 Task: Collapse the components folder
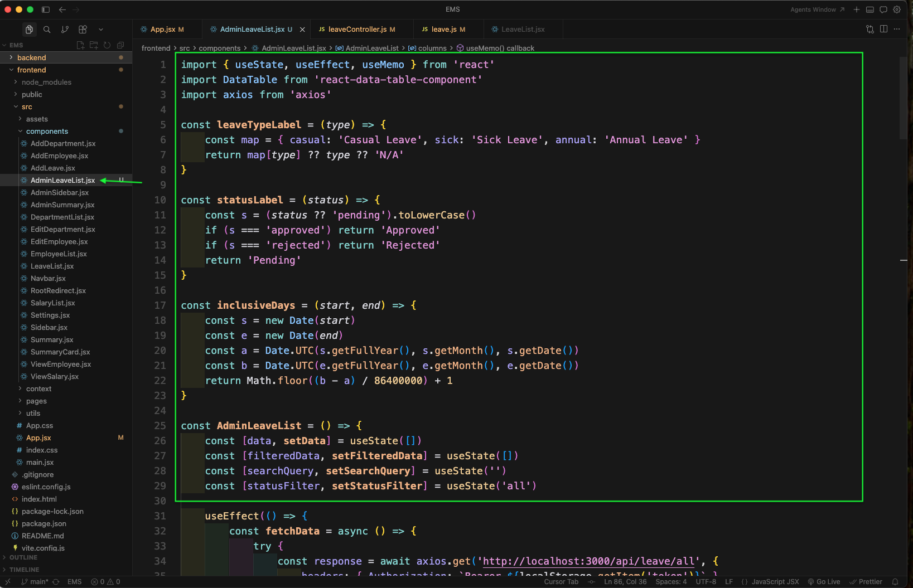pos(66,131)
